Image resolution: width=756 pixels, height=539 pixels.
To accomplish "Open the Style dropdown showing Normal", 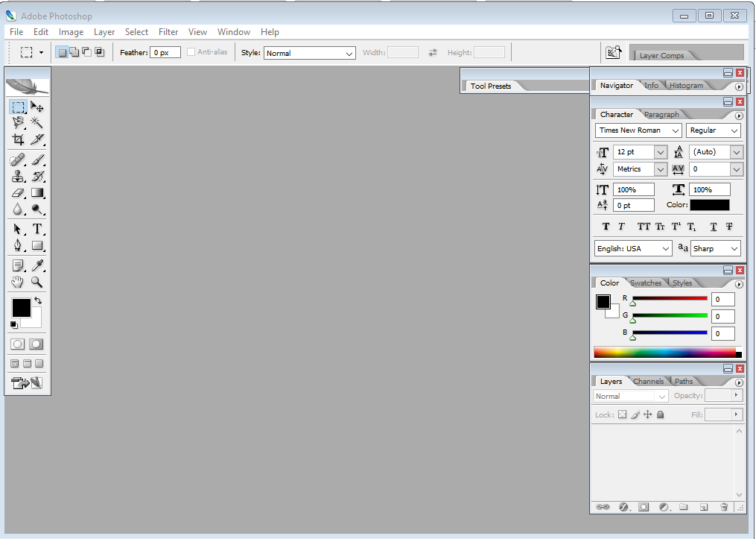I will (310, 53).
